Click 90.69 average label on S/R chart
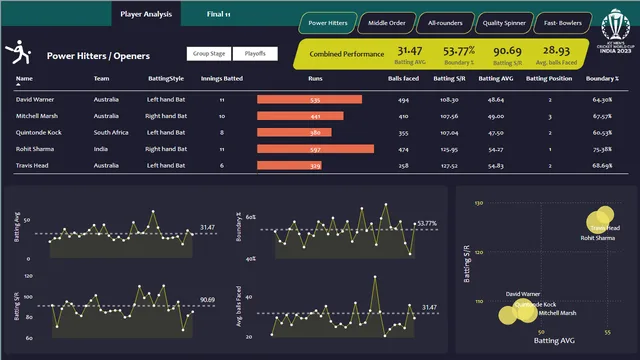 pos(207,300)
